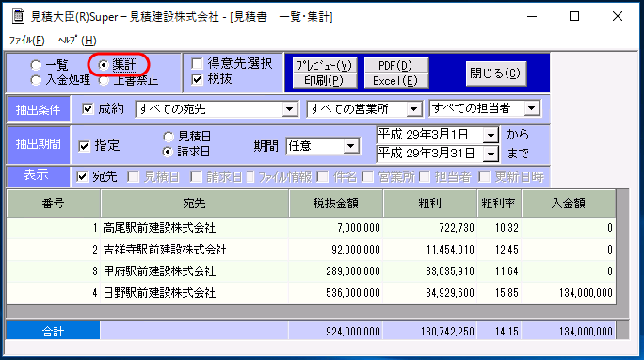Minimize the 見積大臣 window

(x=532, y=16)
